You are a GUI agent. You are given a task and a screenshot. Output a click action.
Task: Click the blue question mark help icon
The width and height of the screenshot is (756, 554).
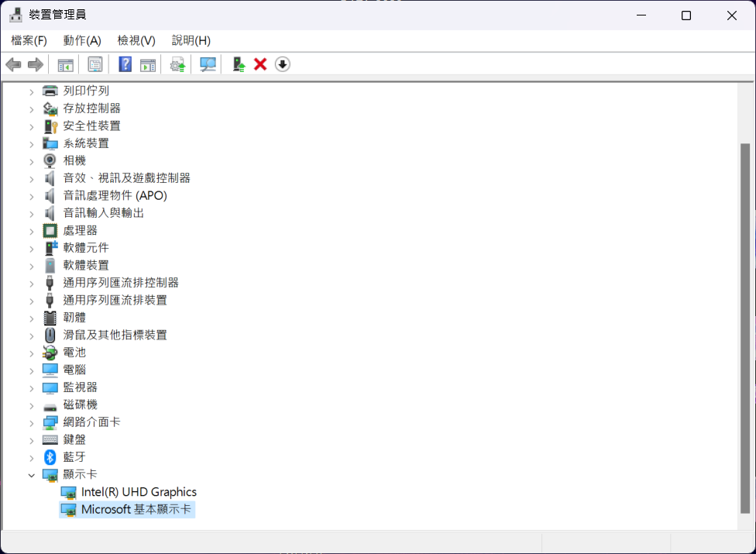[125, 64]
